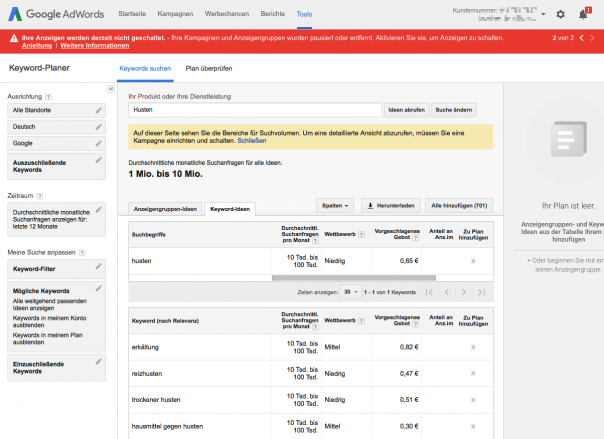Click Keywords in meinem Plan ausblenden
Image resolution: width=604 pixels, height=439 pixels.
[x=48, y=338]
